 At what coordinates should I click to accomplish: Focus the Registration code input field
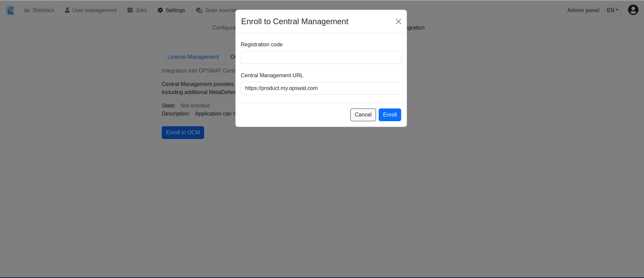(x=321, y=57)
